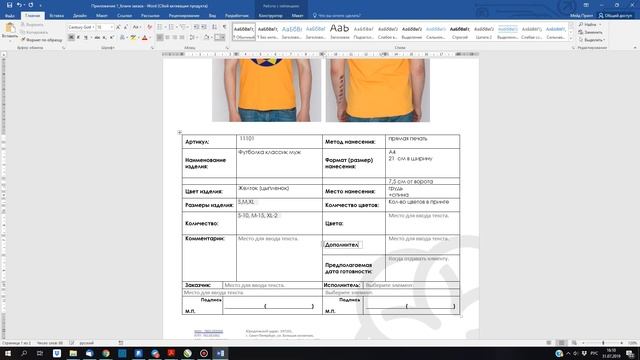Activate Format Painter (Формат по образцу)

click(42, 40)
